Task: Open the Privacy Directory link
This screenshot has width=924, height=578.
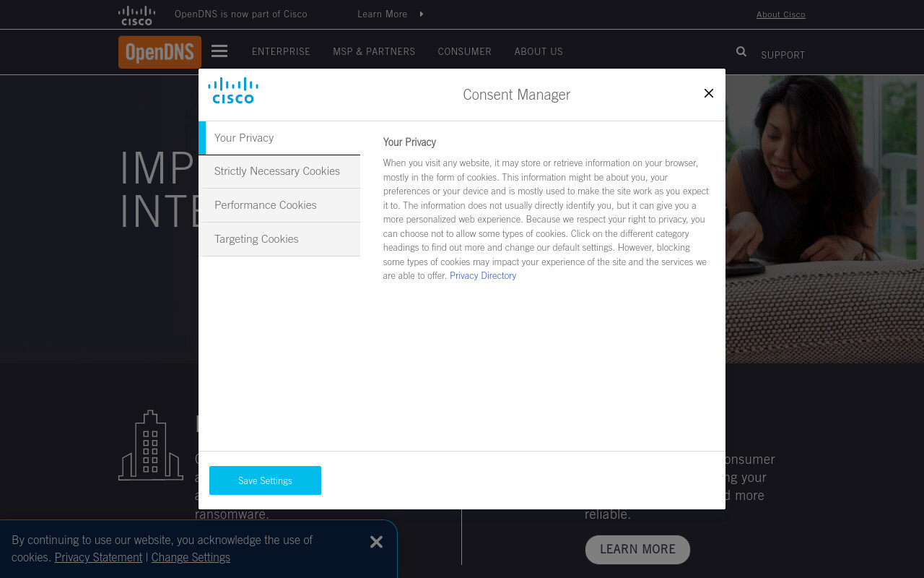Action: [483, 275]
